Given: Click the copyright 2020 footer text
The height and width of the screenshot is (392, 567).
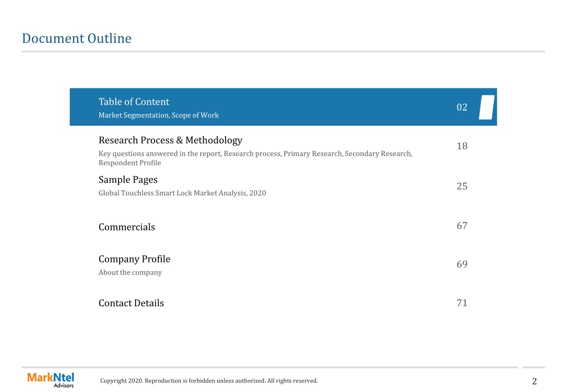Looking at the screenshot, I should 209,380.
